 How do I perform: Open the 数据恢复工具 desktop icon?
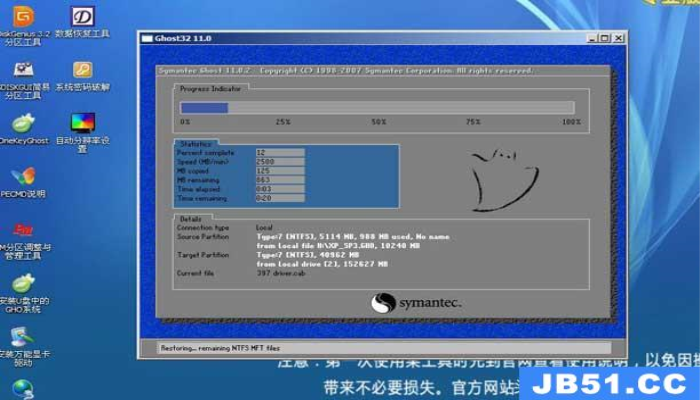[x=83, y=17]
